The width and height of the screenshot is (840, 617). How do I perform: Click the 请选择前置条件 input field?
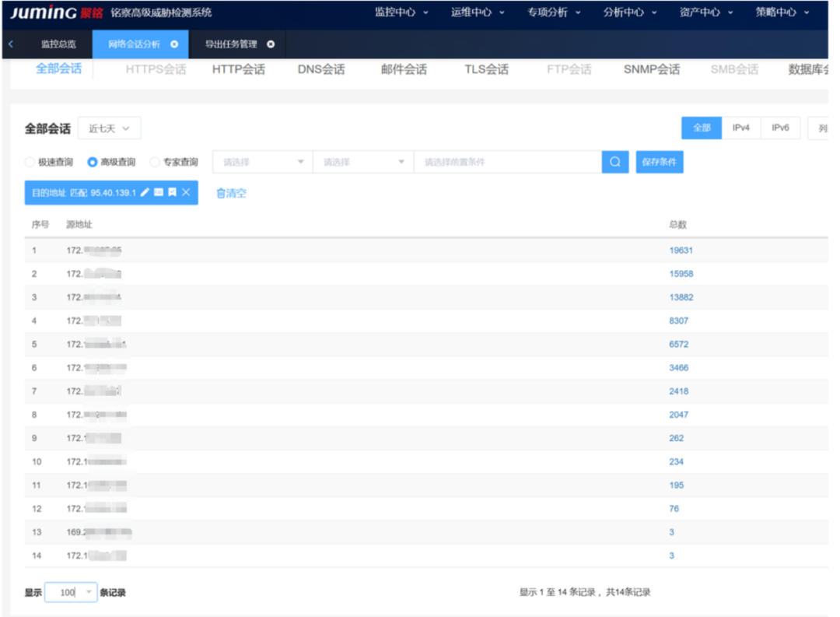[x=507, y=162]
